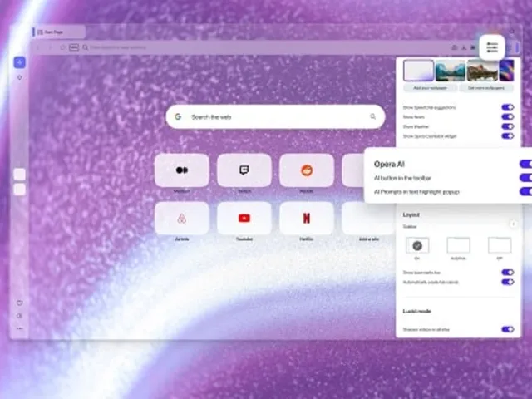The height and width of the screenshot is (399, 532).
Task: Open the Medium speed dial tile
Action: tap(181, 170)
